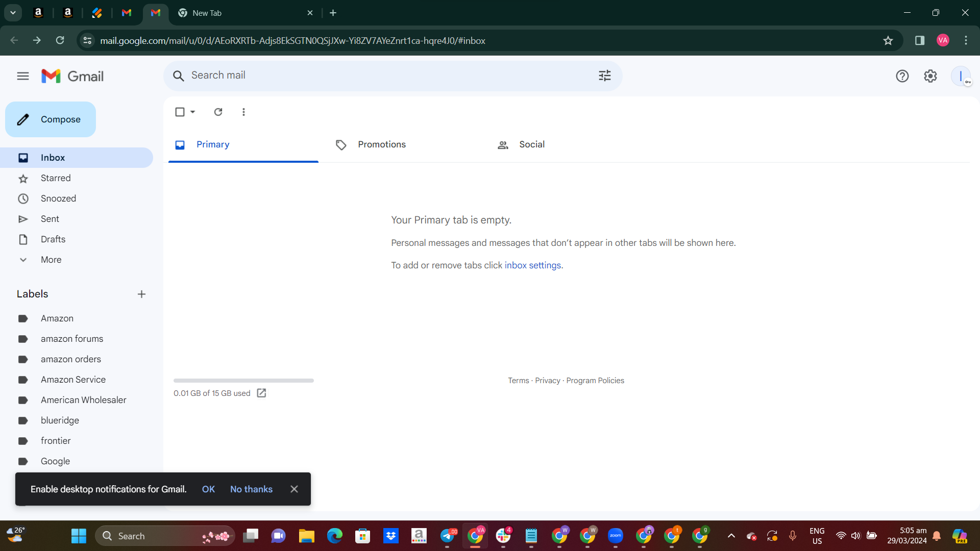The height and width of the screenshot is (551, 980).
Task: Bookmark this page with the star
Action: click(888, 40)
